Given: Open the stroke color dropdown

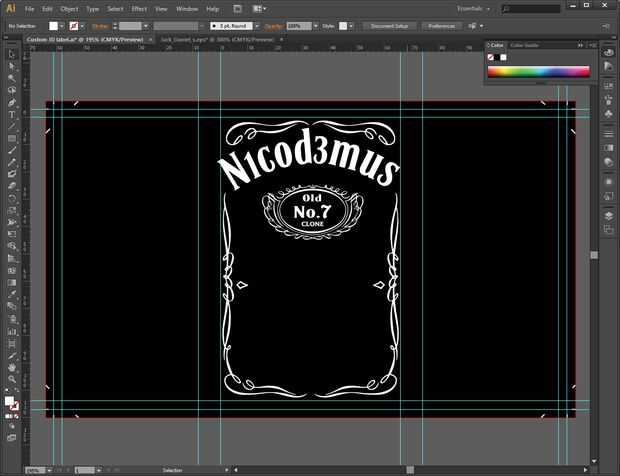Looking at the screenshot, I should pyautogui.click(x=82, y=26).
